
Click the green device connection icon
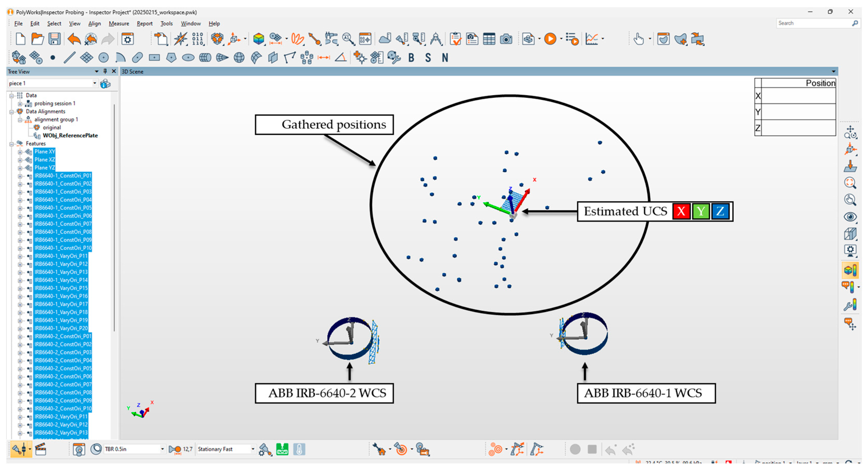(x=282, y=449)
